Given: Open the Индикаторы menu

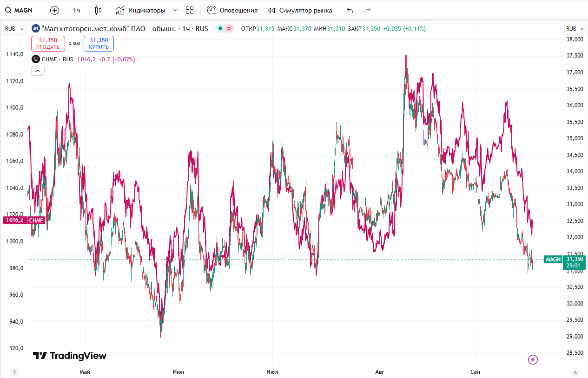Looking at the screenshot, I should coord(140,10).
